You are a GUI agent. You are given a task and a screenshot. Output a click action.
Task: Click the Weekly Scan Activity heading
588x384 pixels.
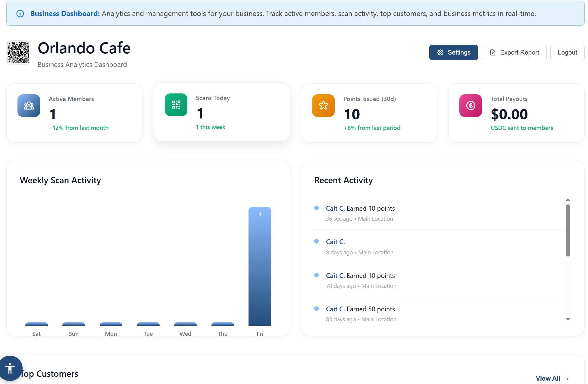tap(60, 180)
